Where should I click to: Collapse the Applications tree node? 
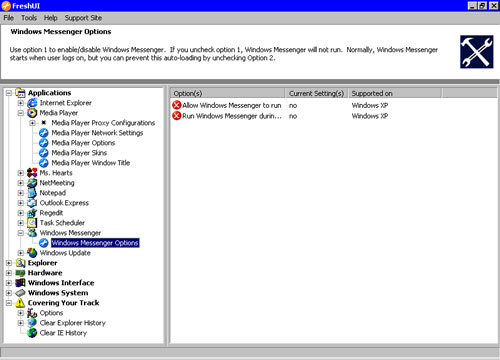[x=9, y=93]
